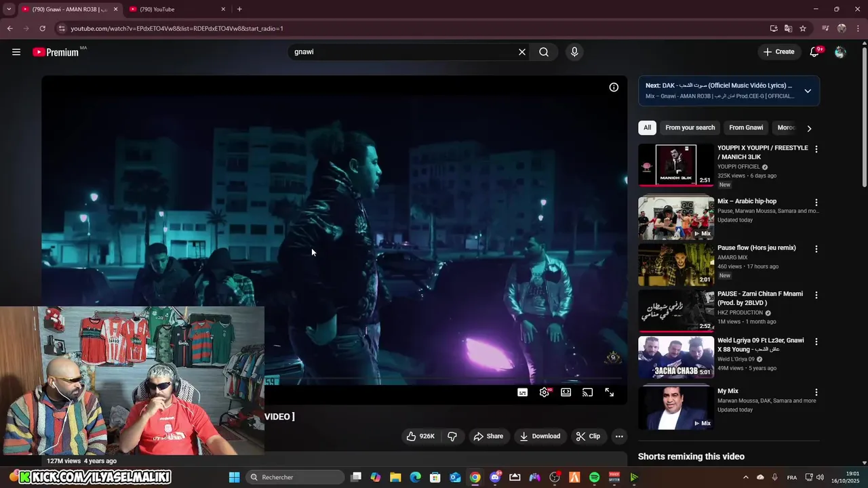Open the notifications bell
The width and height of the screenshot is (868, 488).
click(x=815, y=52)
